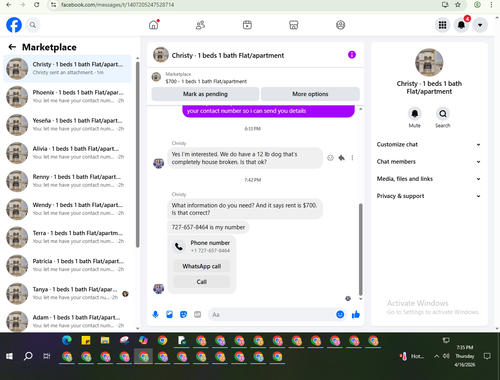Screen dimensions: 500x380
Task: Open the Video/Reels icon in top navigation
Action: pos(247,25)
